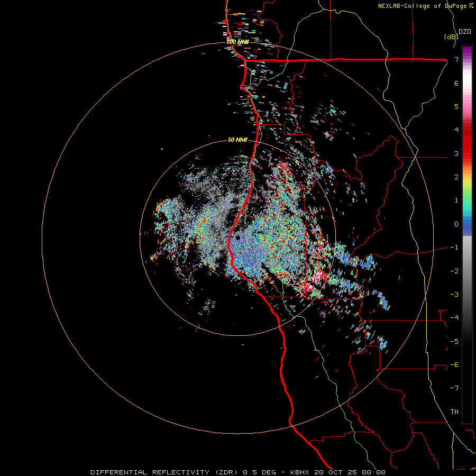The image size is (476, 476).
Task: Click the -6 value on color scale
Action: point(454,365)
